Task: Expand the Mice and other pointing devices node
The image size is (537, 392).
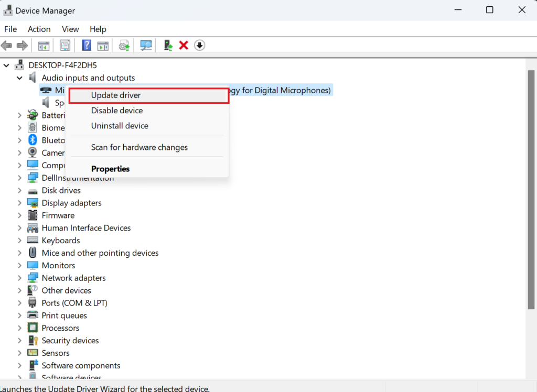Action: click(x=20, y=253)
